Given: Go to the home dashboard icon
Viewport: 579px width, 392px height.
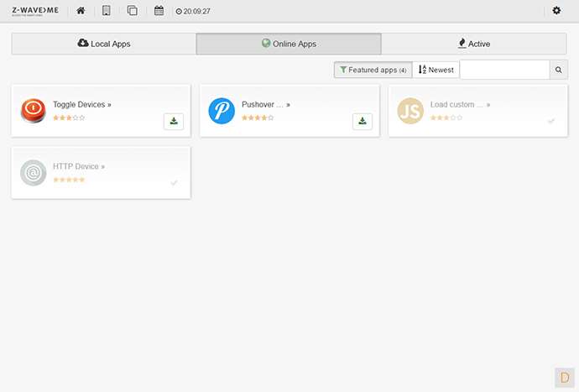Looking at the screenshot, I should pos(81,11).
